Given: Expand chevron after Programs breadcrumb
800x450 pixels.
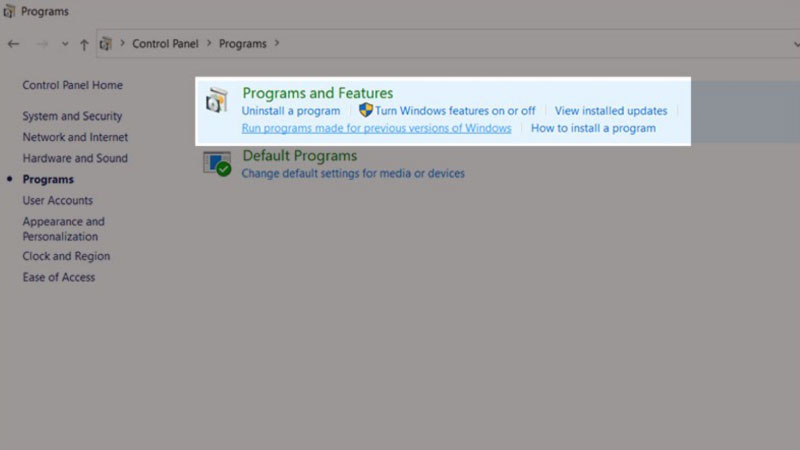Looking at the screenshot, I should 277,44.
